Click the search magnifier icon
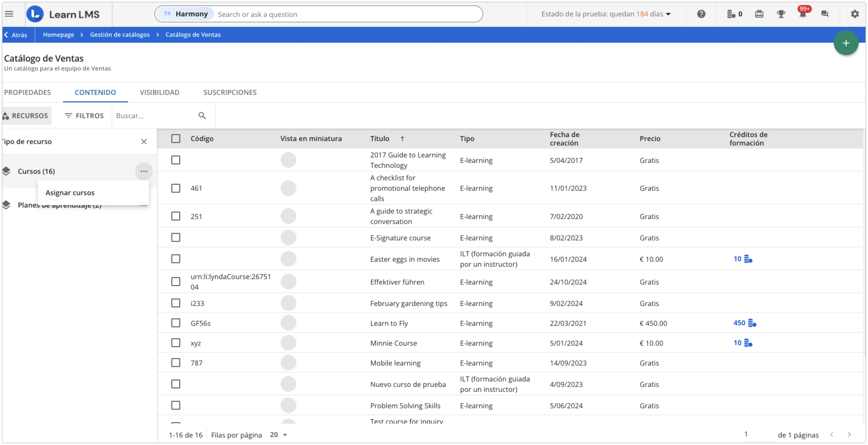The image size is (868, 445). pos(202,116)
